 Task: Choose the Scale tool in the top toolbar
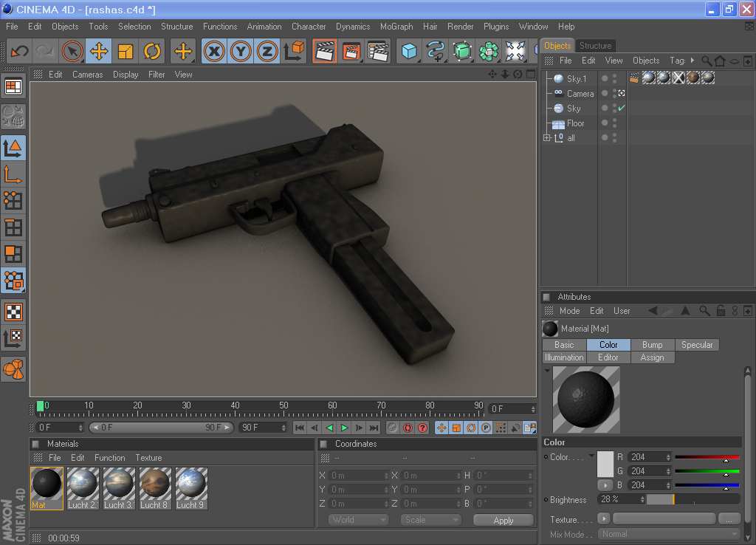click(126, 51)
